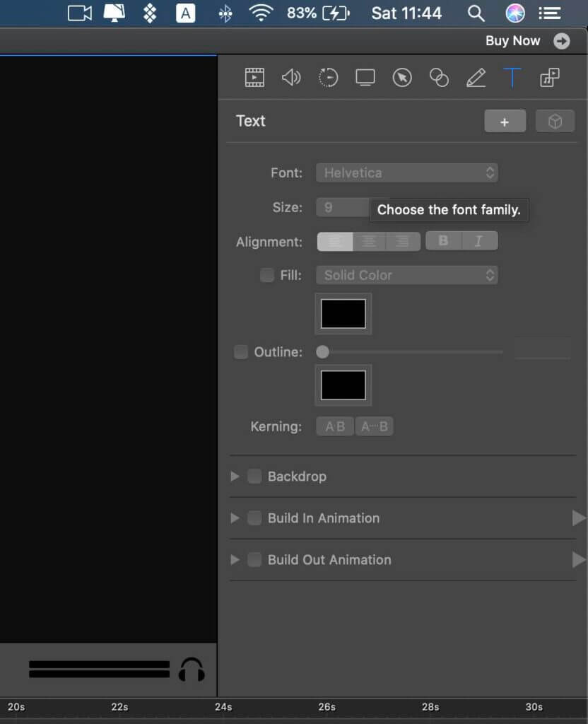
Task: Click the 30s timeline ruler mark
Action: coord(534,707)
